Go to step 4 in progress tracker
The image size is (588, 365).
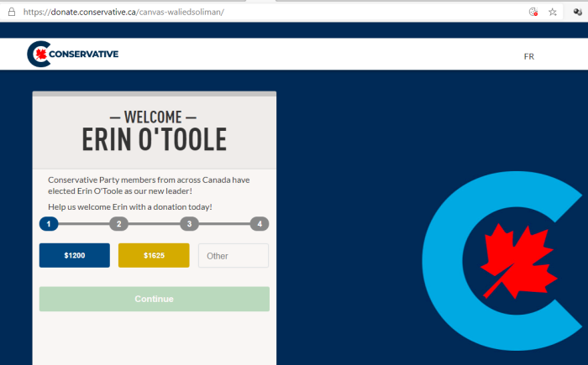pos(260,224)
